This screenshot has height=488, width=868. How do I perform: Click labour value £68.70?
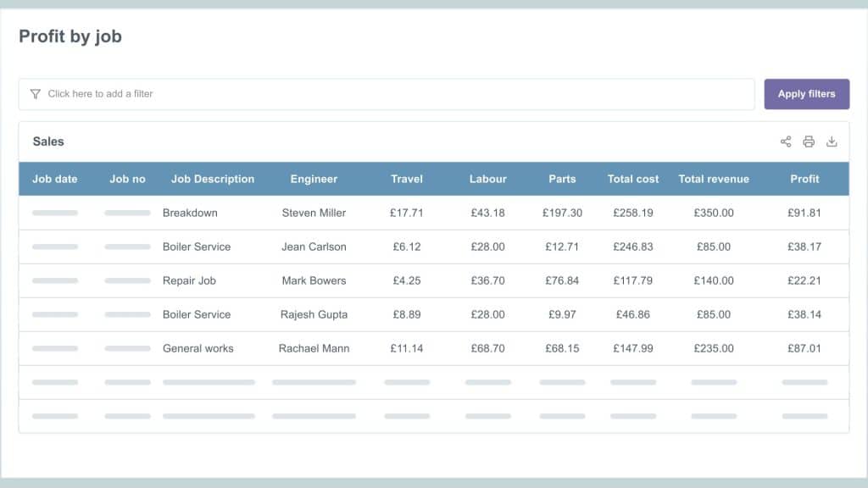pyautogui.click(x=487, y=348)
